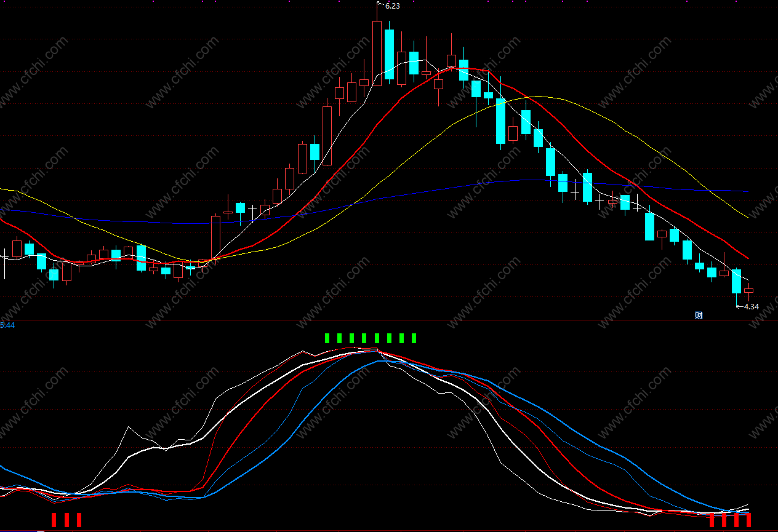778x532 pixels.
Task: Click the 4.34 low price label
Action: coord(752,306)
